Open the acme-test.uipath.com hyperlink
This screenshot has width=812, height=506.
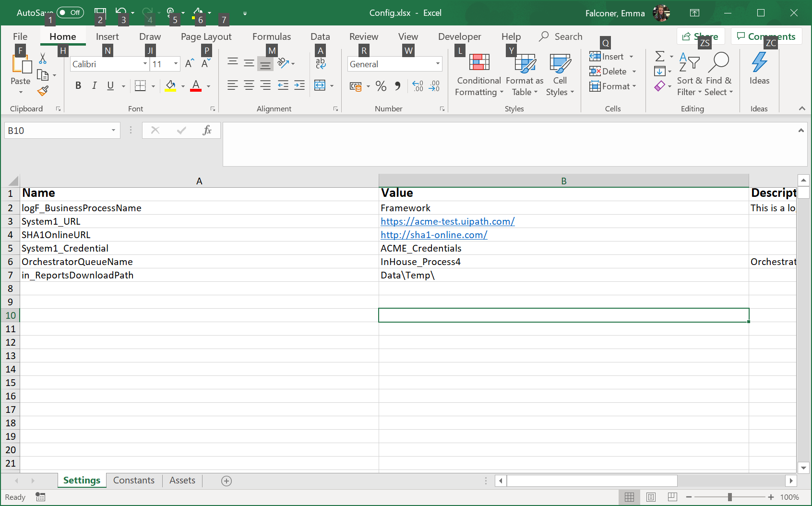pyautogui.click(x=447, y=221)
